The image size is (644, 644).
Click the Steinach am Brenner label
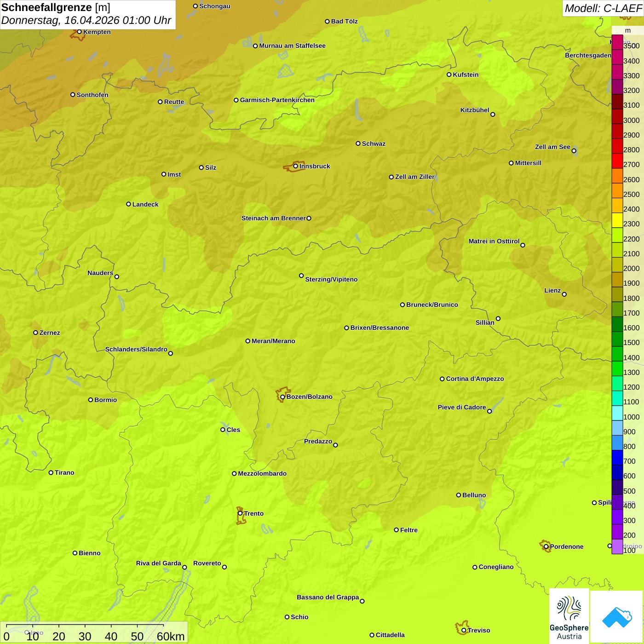(x=274, y=218)
